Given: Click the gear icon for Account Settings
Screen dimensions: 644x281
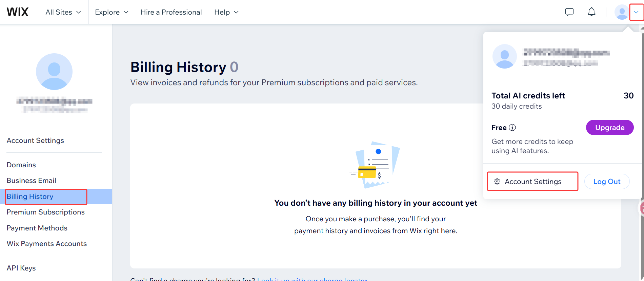Looking at the screenshot, I should (497, 182).
